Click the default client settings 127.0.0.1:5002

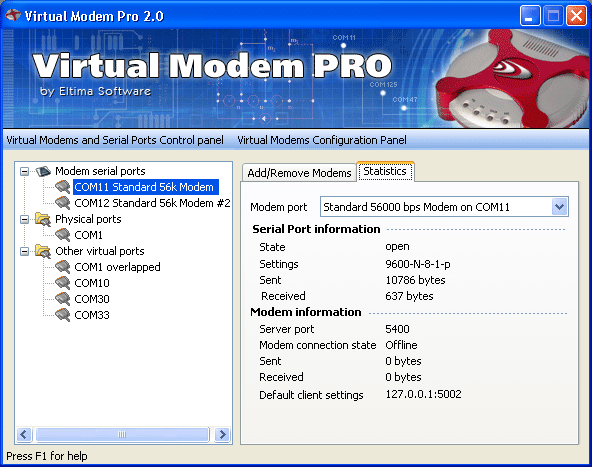pyautogui.click(x=423, y=394)
